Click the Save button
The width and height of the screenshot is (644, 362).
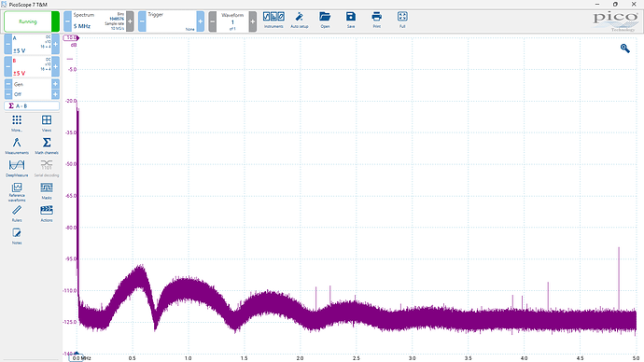pos(351,21)
